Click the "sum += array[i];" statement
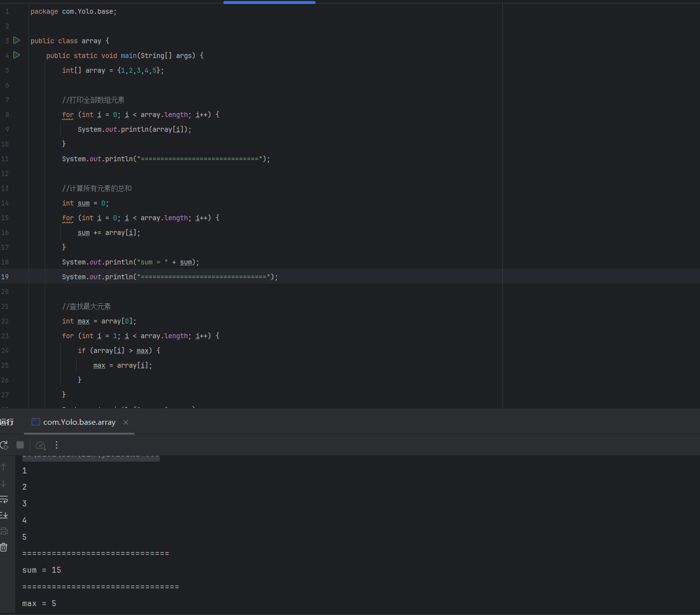This screenshot has height=615, width=700. [109, 233]
